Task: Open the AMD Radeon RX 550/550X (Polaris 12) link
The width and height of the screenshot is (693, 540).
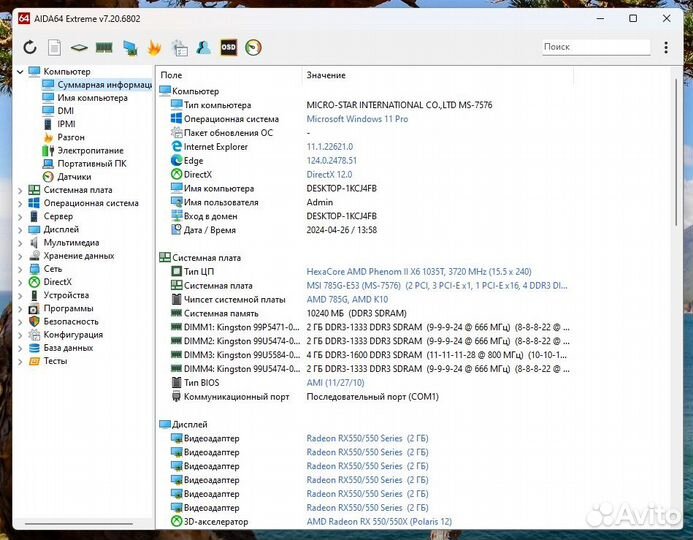Action: click(379, 521)
